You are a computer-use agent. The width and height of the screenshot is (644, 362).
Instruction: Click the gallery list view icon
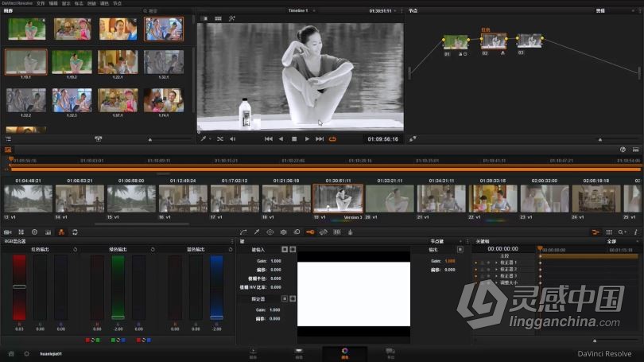click(8, 139)
